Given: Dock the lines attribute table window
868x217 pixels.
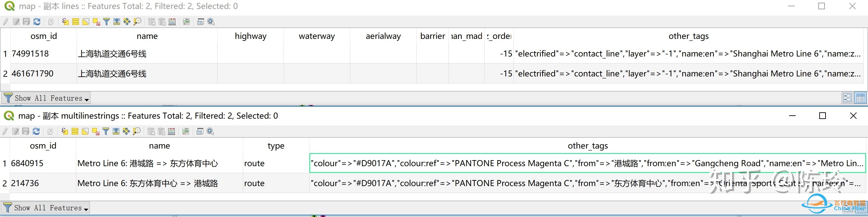Looking at the screenshot, I should (200, 22).
